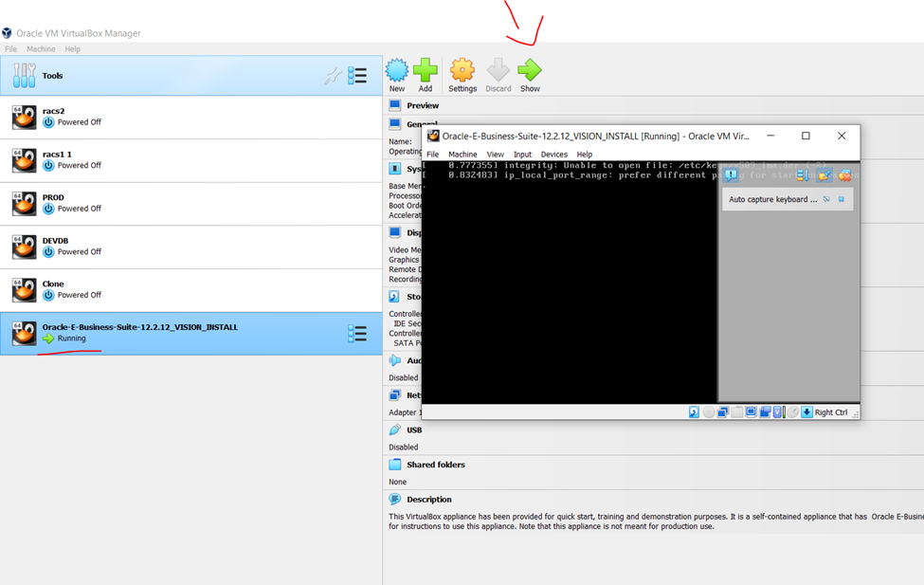Click the Audio section speaker icon
This screenshot has width=924, height=585.
coord(395,360)
